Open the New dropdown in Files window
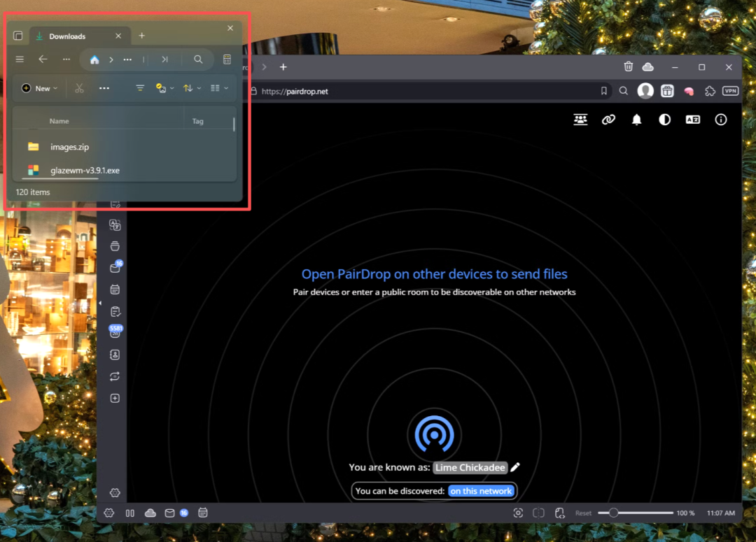The image size is (756, 542). pos(39,88)
